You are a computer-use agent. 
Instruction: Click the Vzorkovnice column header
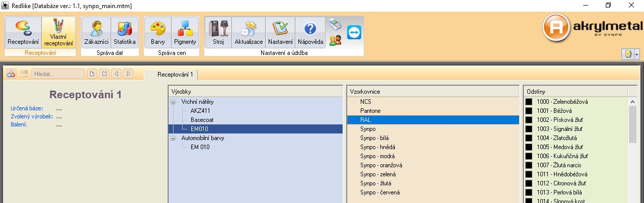pos(433,92)
